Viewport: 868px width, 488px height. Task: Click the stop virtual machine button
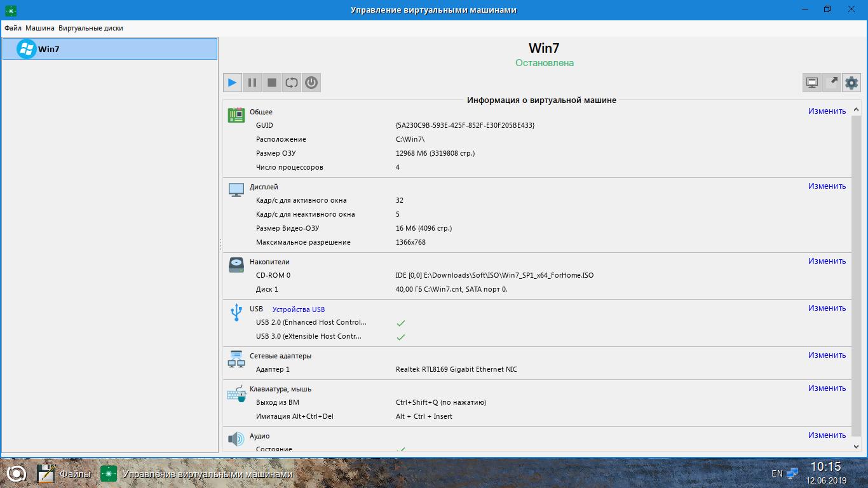pyautogui.click(x=272, y=83)
